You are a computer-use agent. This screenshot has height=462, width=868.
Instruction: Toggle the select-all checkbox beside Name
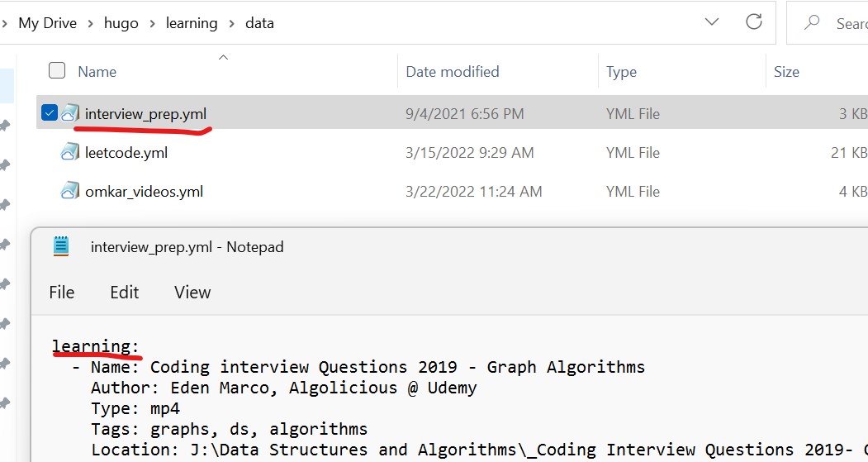57,71
